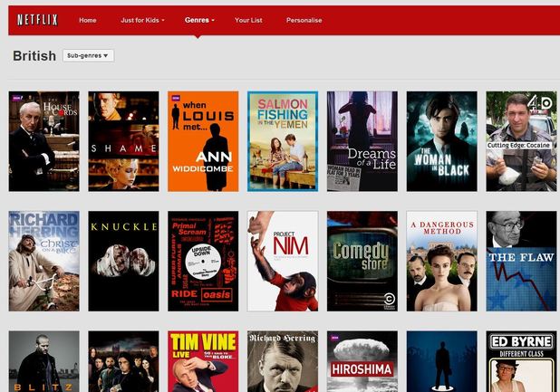This screenshot has height=392, width=560.
Task: Expand the Genres menu
Action: coord(199,20)
